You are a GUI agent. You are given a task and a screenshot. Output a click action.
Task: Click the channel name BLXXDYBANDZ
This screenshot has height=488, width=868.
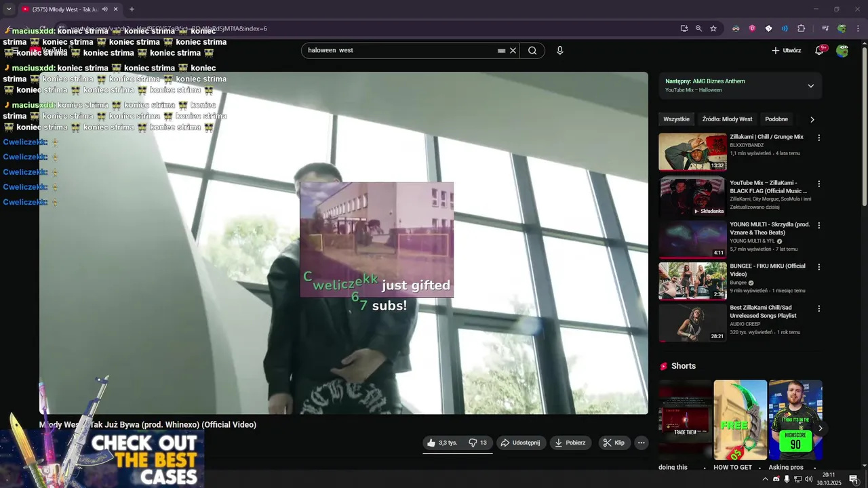pyautogui.click(x=747, y=145)
